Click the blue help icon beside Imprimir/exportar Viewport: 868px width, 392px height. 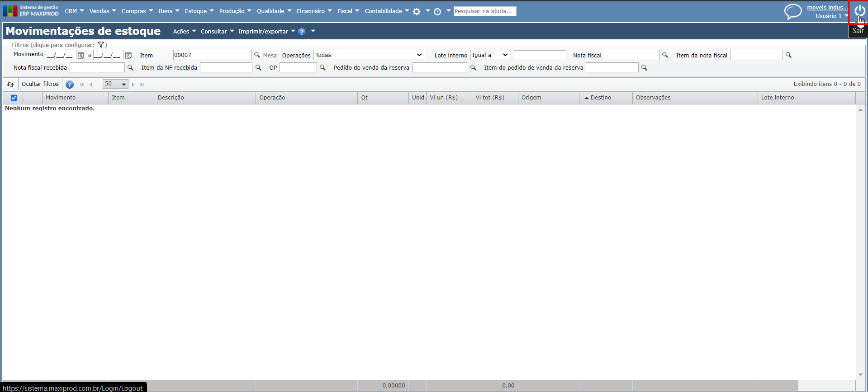click(302, 32)
